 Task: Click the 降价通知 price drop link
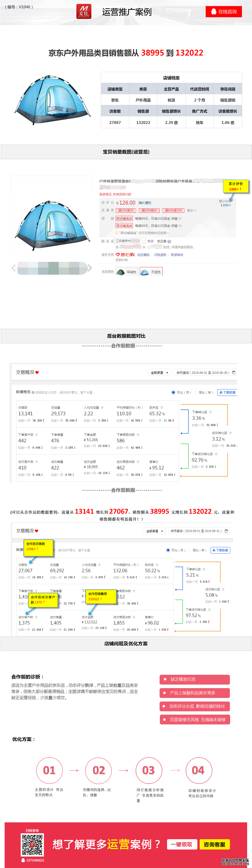145,203
